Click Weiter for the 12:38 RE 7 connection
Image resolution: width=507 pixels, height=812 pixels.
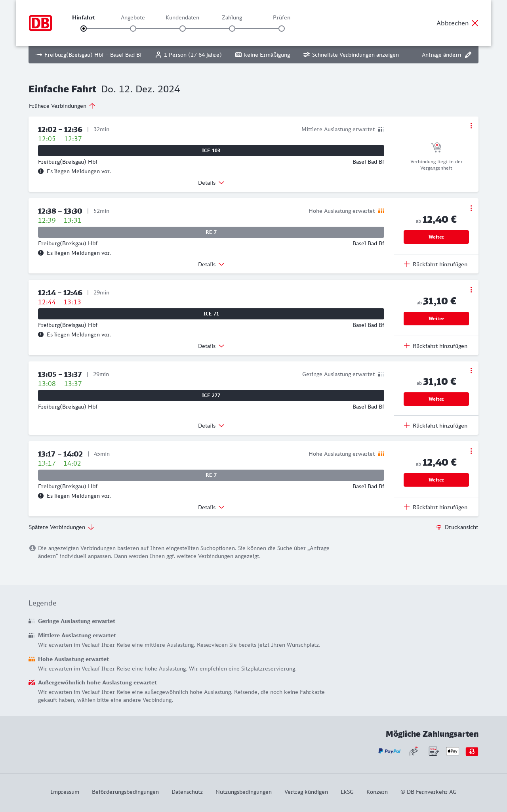click(x=436, y=237)
